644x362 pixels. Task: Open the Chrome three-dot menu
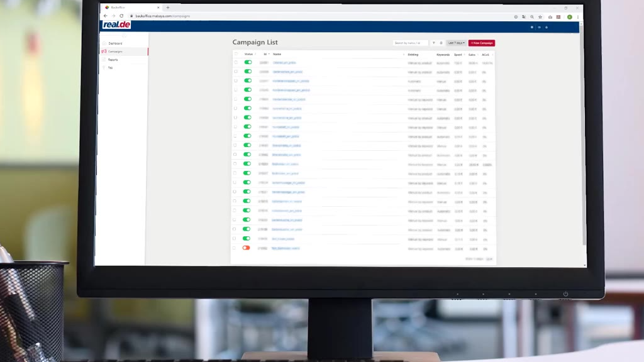(578, 17)
